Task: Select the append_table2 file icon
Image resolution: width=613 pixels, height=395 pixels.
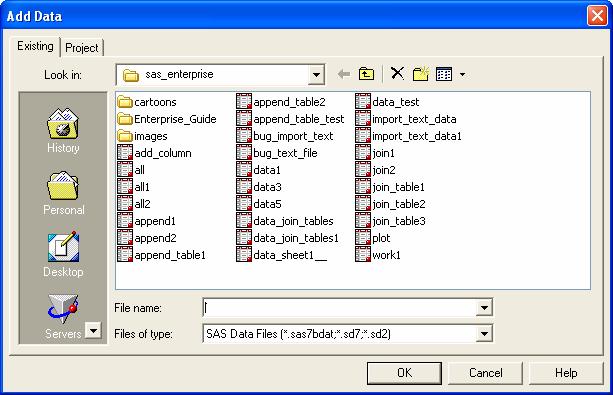Action: pyautogui.click(x=244, y=102)
